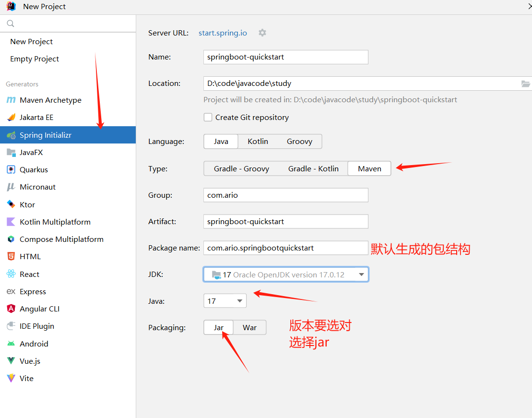This screenshot has height=418, width=532.
Task: Choose Maven project type
Action: coord(369,169)
